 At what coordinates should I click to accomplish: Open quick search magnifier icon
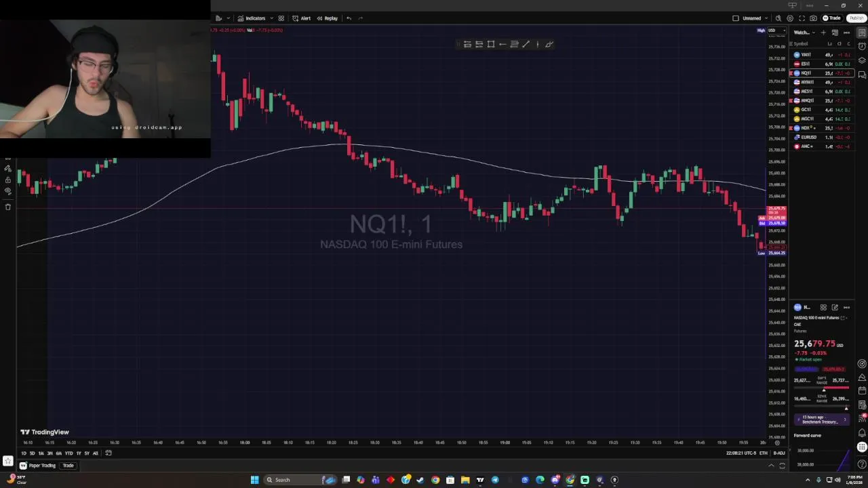[778, 18]
